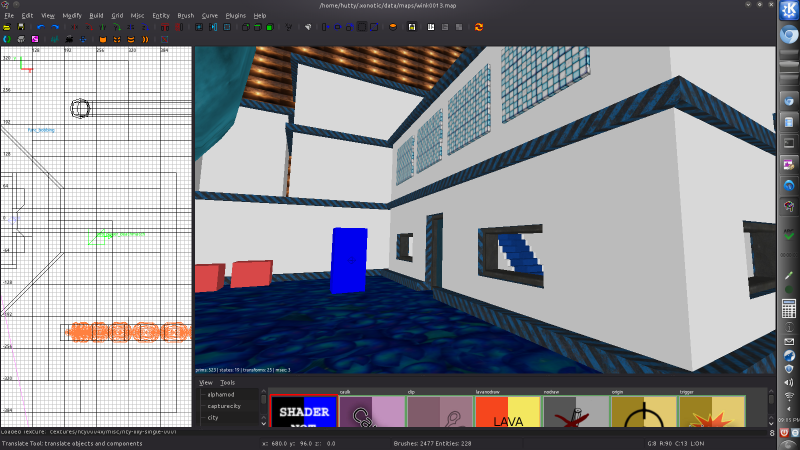Open the Build menu
Image resolution: width=800 pixels, height=450 pixels.
pyautogui.click(x=96, y=16)
